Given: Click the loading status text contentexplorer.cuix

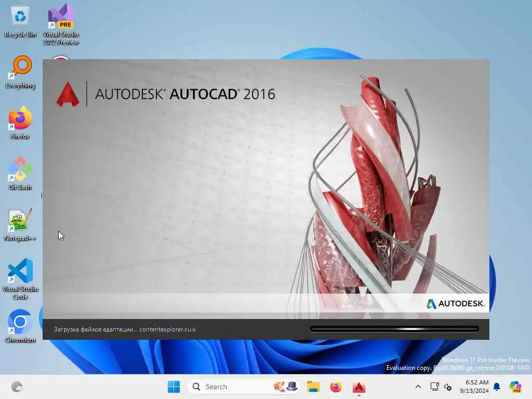Looking at the screenshot, I should (x=125, y=329).
